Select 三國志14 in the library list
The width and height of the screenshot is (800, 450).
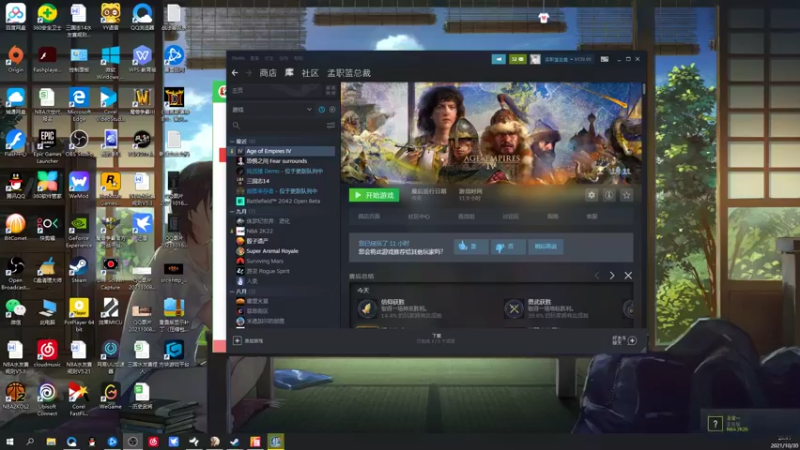(x=283, y=181)
